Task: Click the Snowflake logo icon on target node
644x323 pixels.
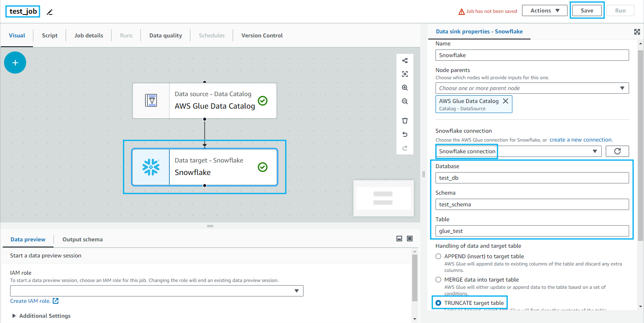Action: pos(151,167)
